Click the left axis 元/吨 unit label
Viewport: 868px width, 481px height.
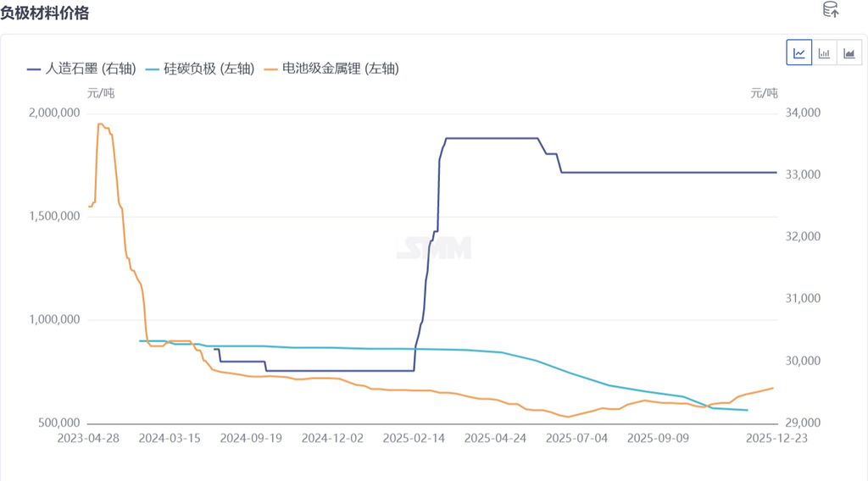point(100,93)
